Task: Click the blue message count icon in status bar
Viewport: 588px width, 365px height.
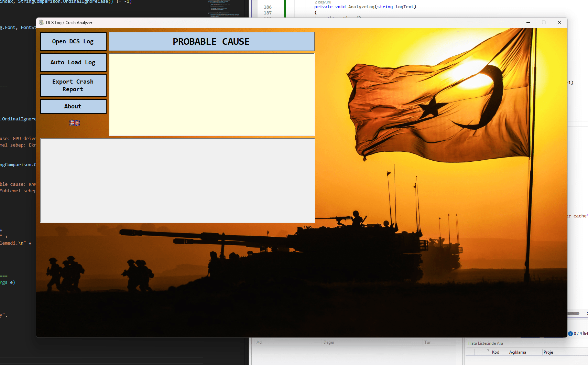Action: click(570, 333)
